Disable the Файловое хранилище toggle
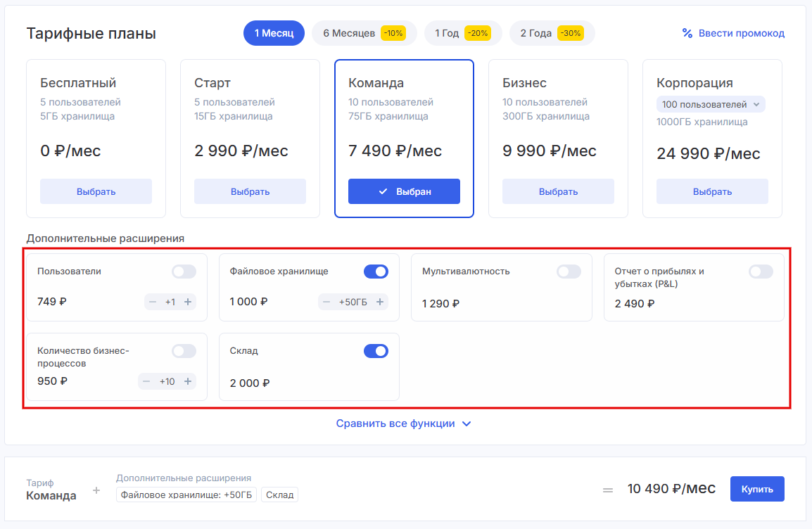The height and width of the screenshot is (529, 812). coord(376,272)
